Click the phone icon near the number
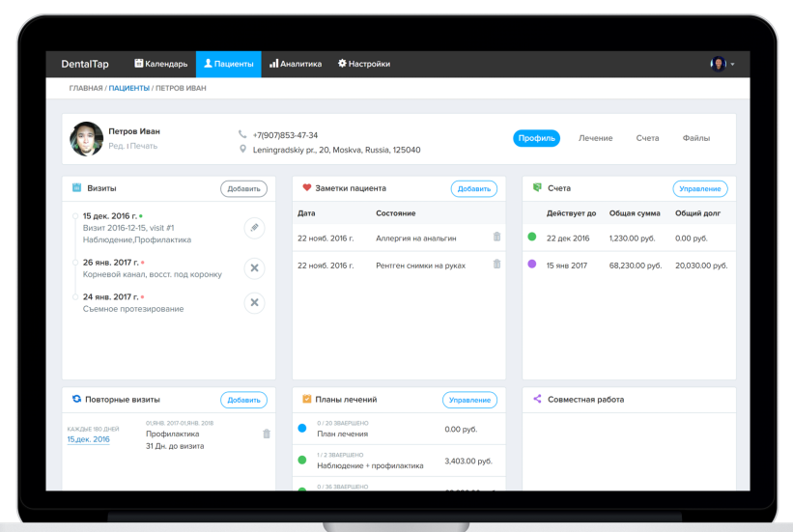The height and width of the screenshot is (532, 793). (242, 134)
